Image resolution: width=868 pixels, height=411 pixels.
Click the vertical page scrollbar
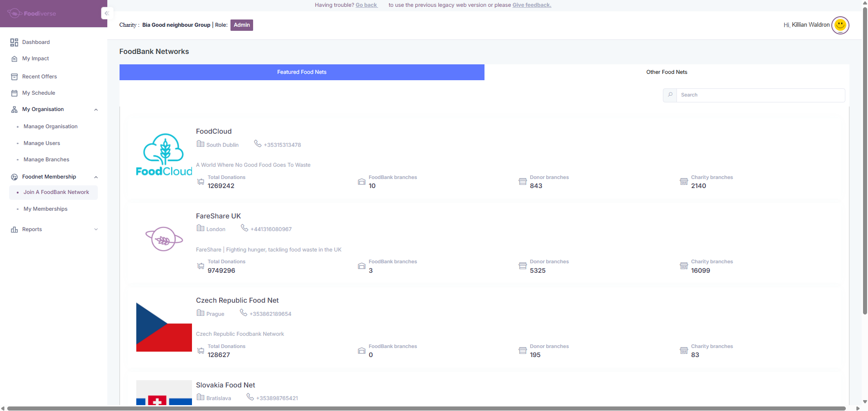tap(865, 159)
